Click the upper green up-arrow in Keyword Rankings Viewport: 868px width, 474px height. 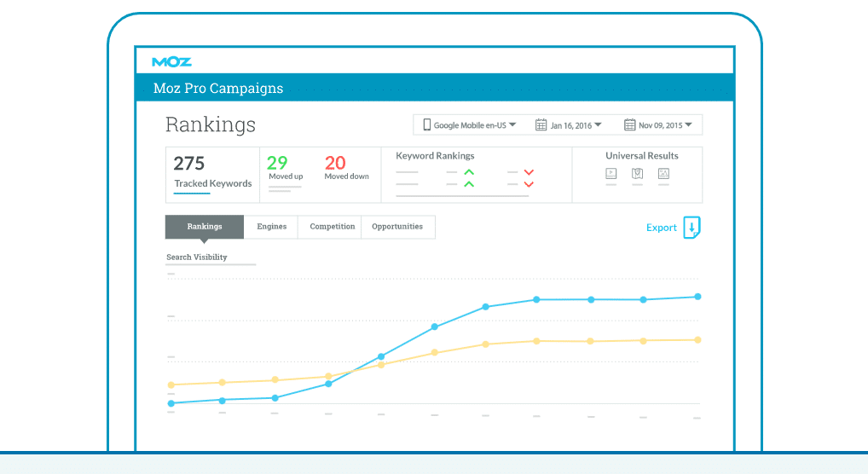[x=469, y=173]
